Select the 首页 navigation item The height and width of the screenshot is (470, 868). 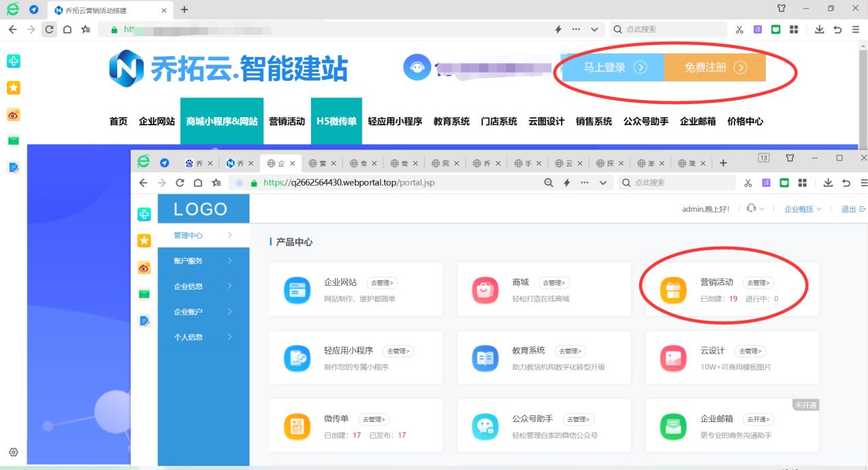[x=119, y=121]
